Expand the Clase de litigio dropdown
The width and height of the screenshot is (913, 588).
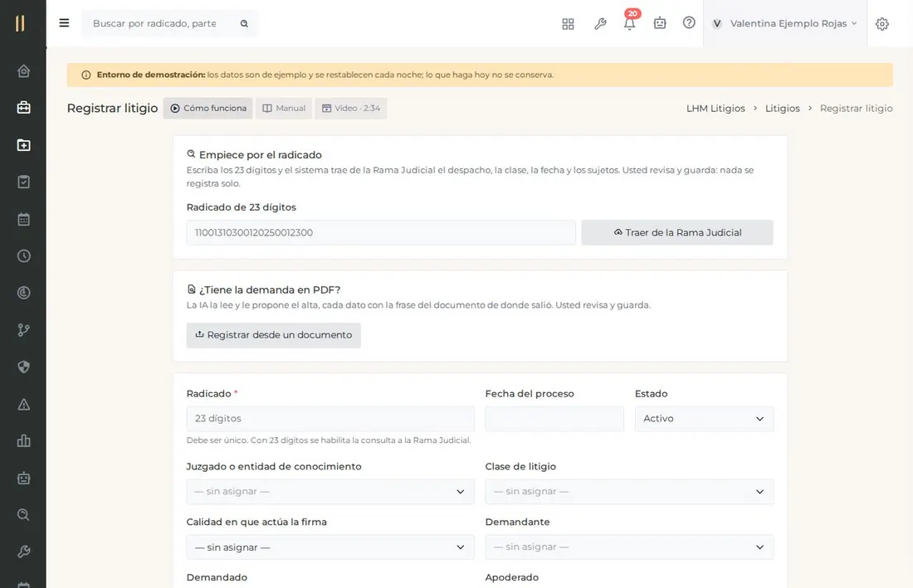(x=629, y=492)
